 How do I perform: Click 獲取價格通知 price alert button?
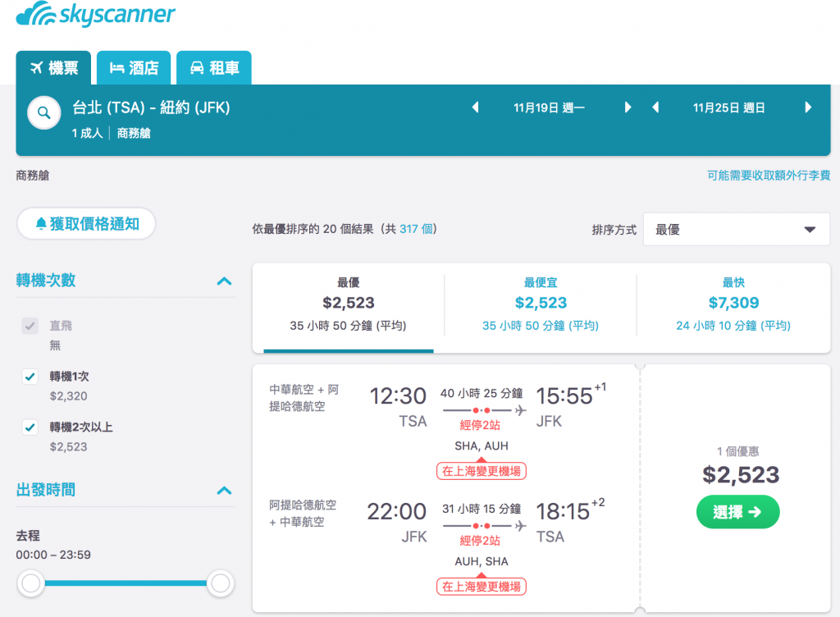click(86, 223)
